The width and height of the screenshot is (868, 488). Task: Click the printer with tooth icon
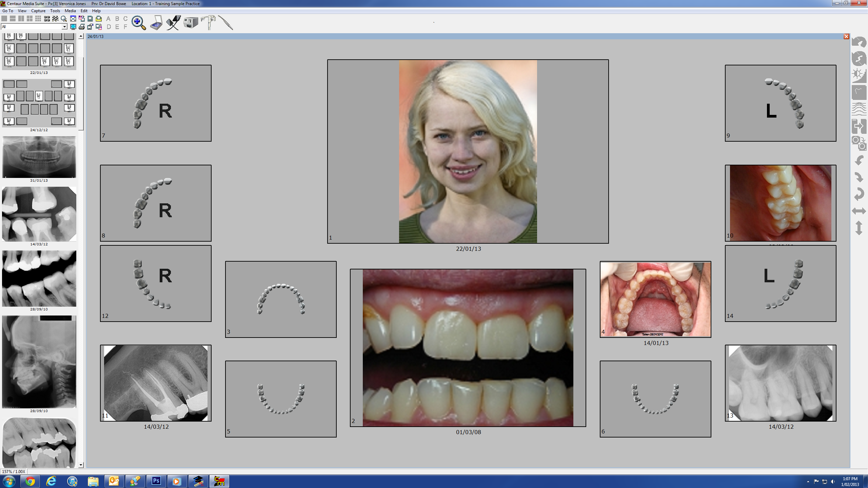click(82, 27)
